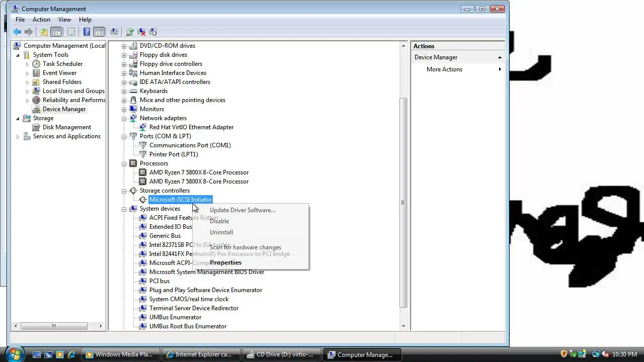Choose Properties in the context menu

pyautogui.click(x=225, y=262)
